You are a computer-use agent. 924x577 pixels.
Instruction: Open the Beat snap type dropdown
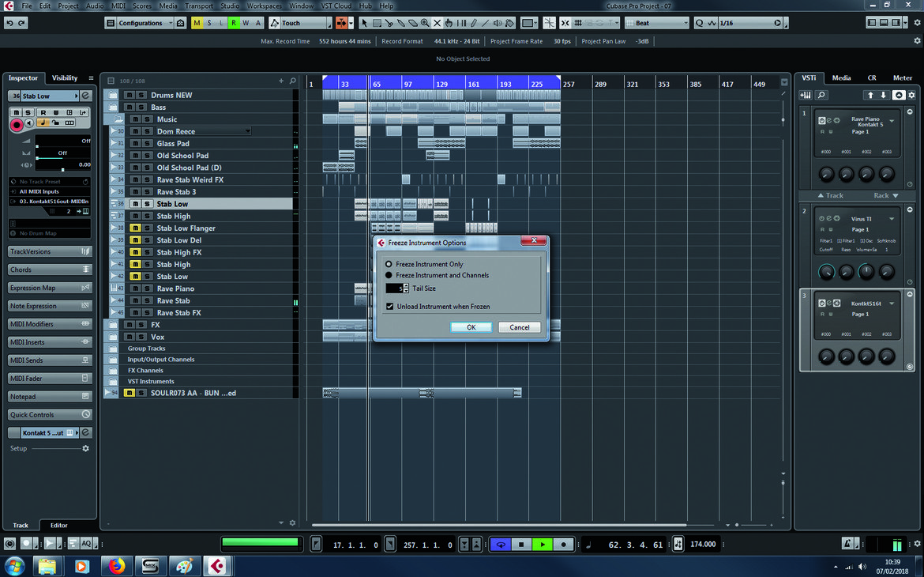point(657,23)
